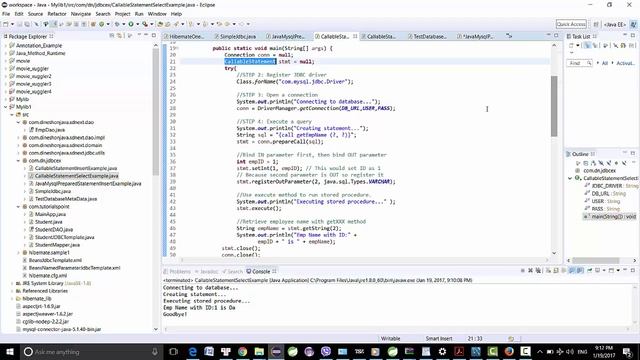Select StudentMapper.java in Package Explorer
The width and height of the screenshot is (640, 360).
(x=57, y=245)
